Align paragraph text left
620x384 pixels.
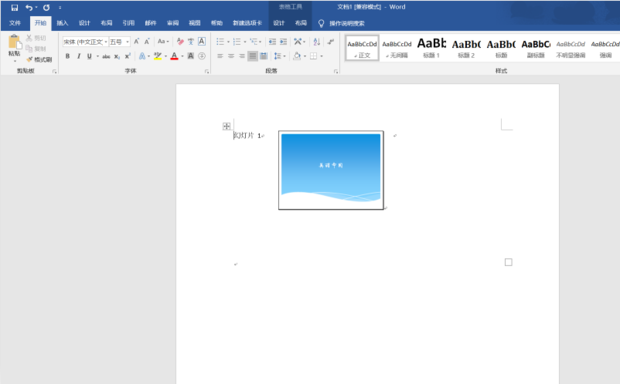coord(220,56)
